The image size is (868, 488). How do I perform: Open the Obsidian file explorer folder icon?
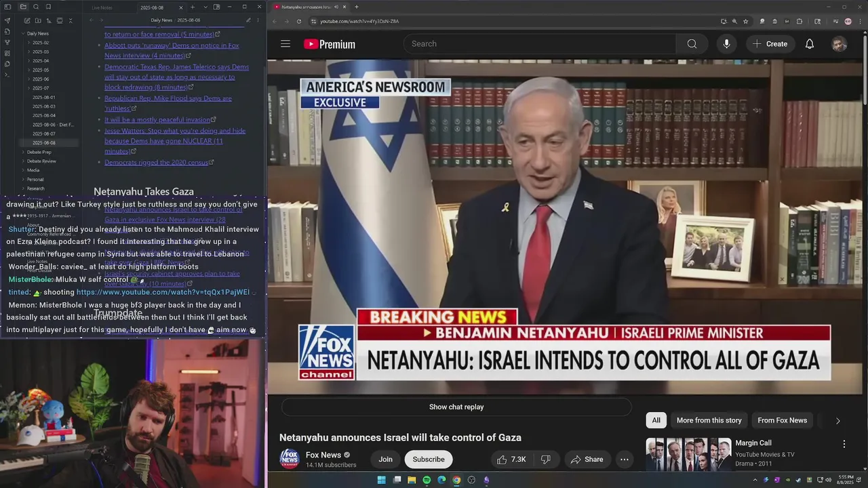(23, 7)
